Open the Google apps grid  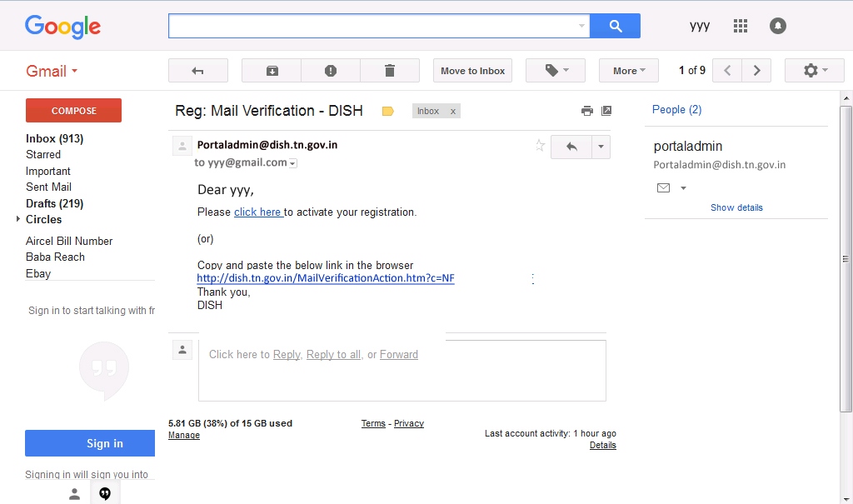(741, 26)
